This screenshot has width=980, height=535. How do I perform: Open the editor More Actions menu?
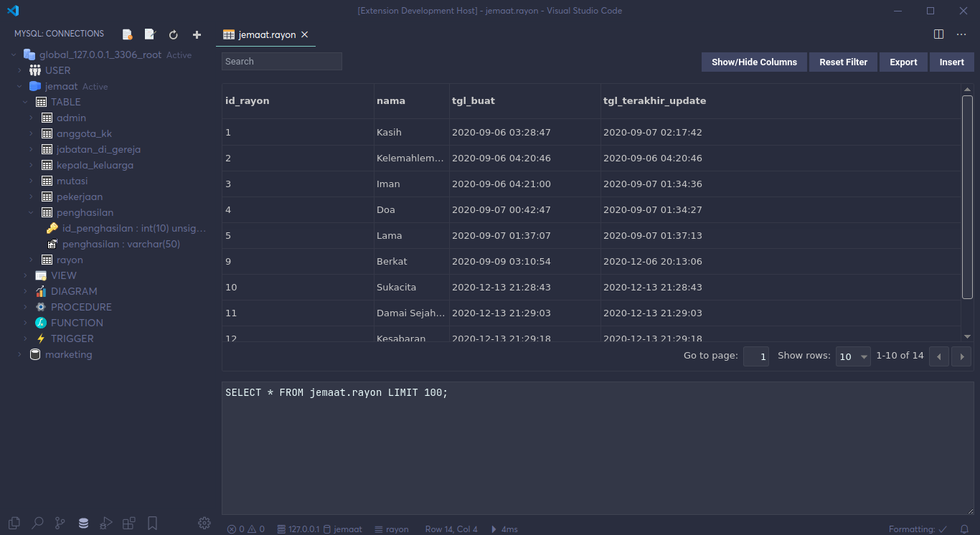961,34
